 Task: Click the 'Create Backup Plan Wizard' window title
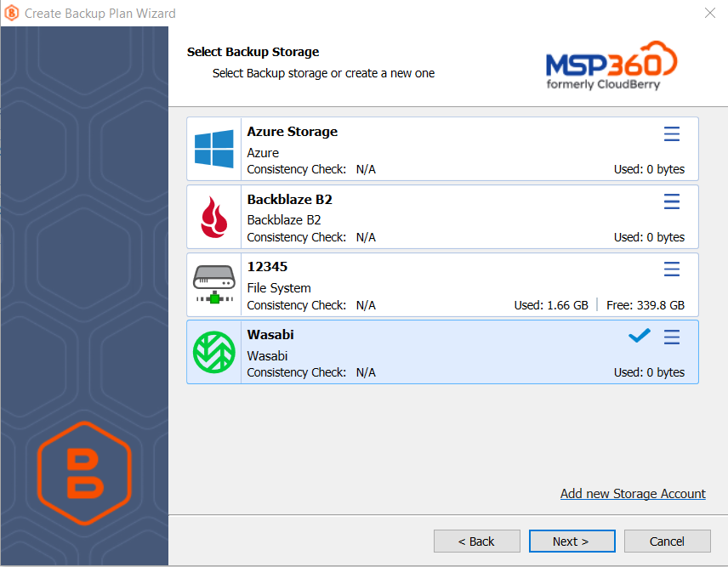coord(100,14)
